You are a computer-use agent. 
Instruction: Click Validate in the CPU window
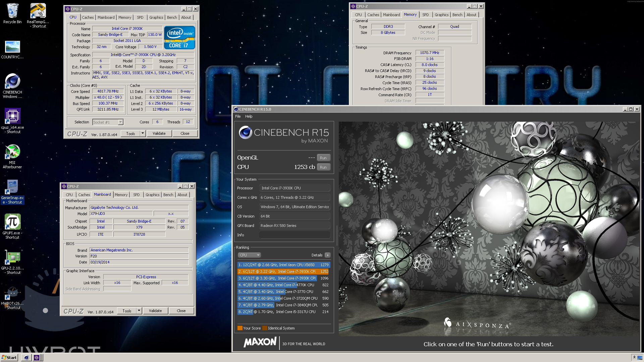(x=159, y=133)
